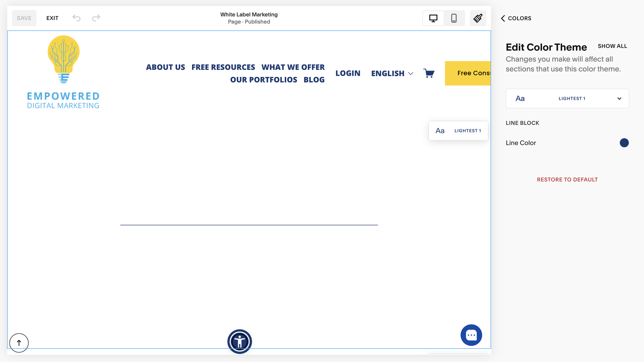
Task: Click the accessibility widget icon
Action: click(239, 341)
